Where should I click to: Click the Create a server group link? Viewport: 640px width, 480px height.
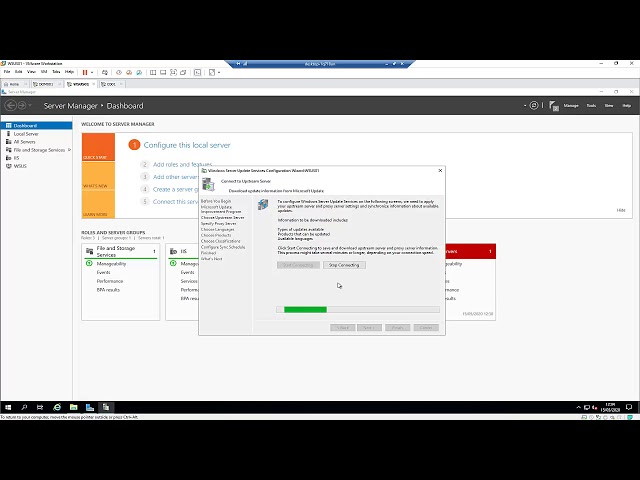(176, 189)
